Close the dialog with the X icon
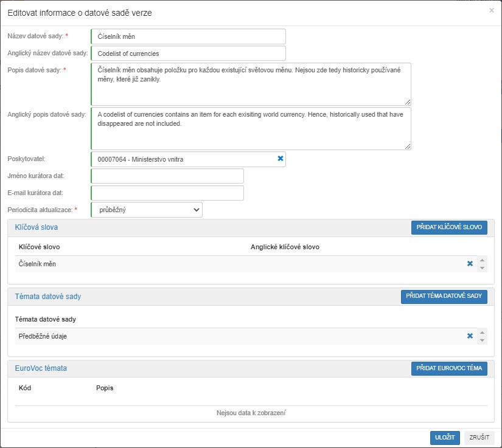 point(492,10)
